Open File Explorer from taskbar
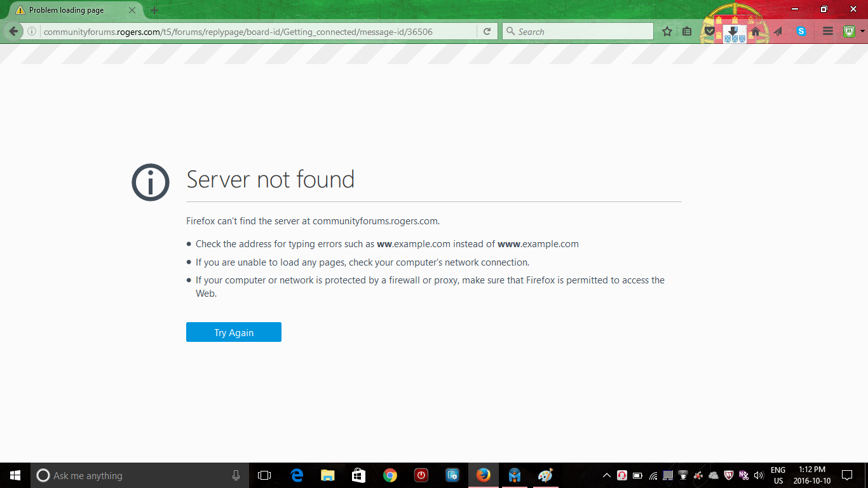 328,475
